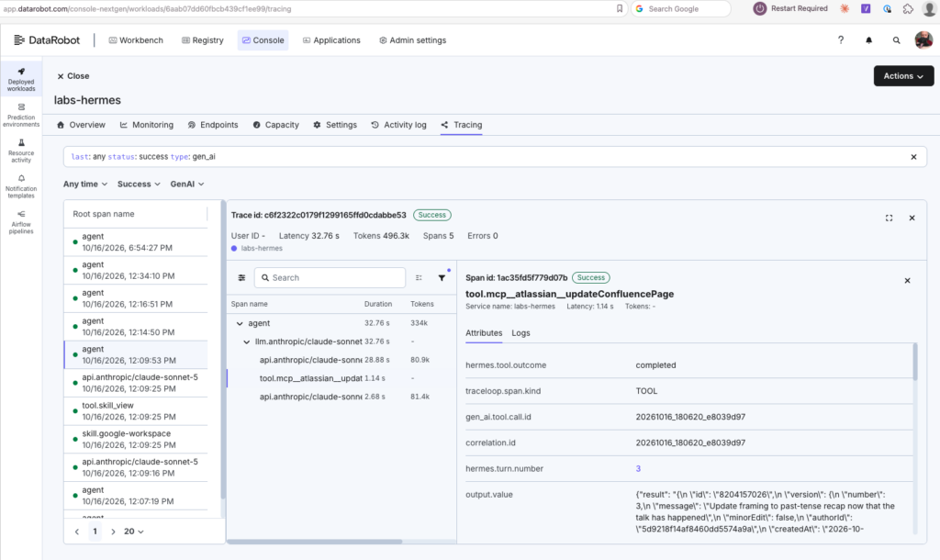Switch to Workbench
This screenshot has width=940, height=560.
click(x=136, y=40)
